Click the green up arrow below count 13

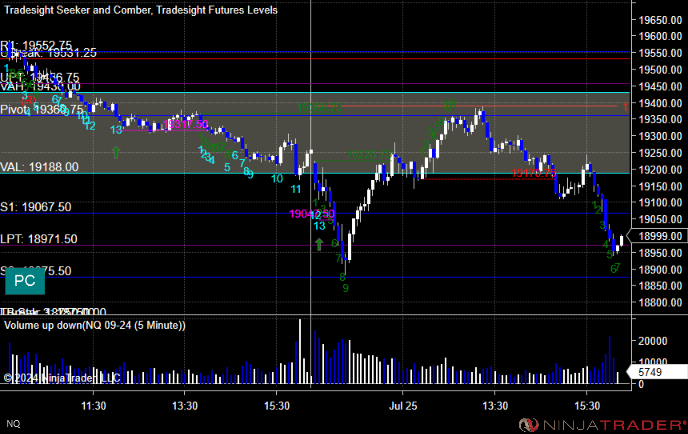click(116, 152)
